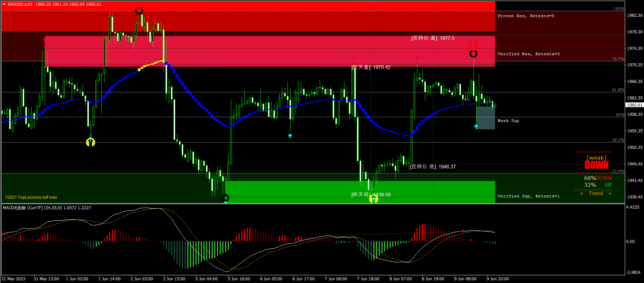Viewport: 644px width, 283px height.
Task: Click the bright green Verified Sup zone
Action: 360,192
